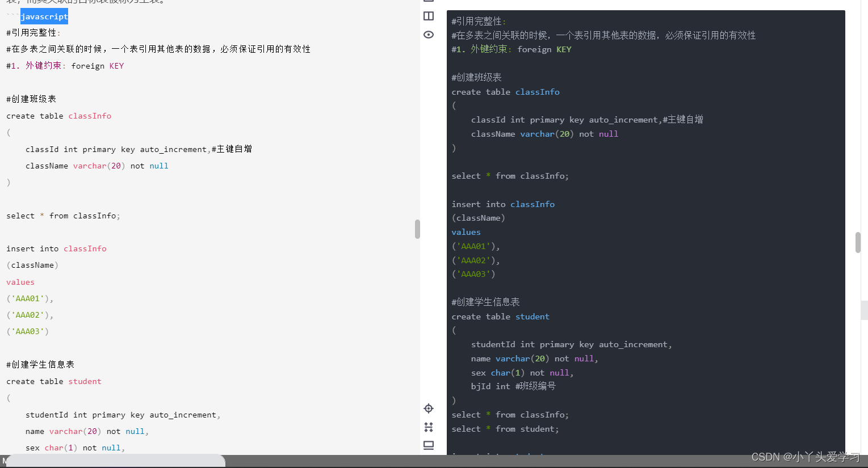The height and width of the screenshot is (468, 868).
Task: Click '#1. 外键约束: foreign KEY' in preview
Action: (x=511, y=49)
